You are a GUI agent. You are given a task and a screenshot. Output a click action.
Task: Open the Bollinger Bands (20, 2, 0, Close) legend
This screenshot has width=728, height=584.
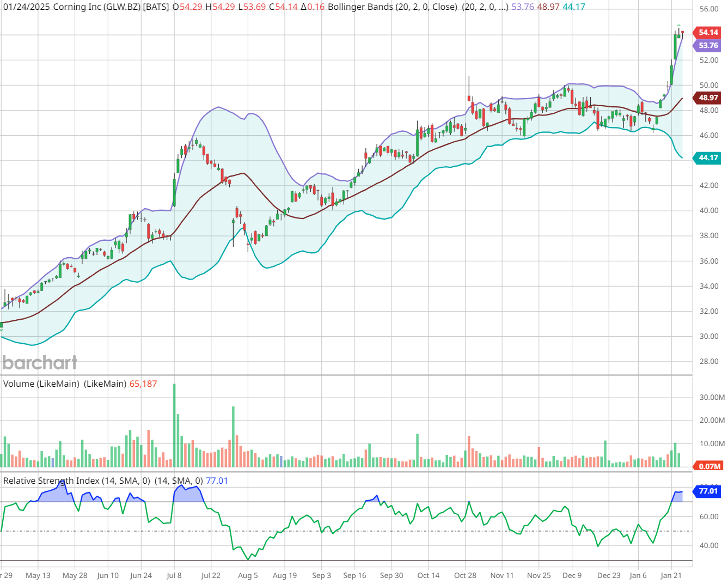coord(393,7)
